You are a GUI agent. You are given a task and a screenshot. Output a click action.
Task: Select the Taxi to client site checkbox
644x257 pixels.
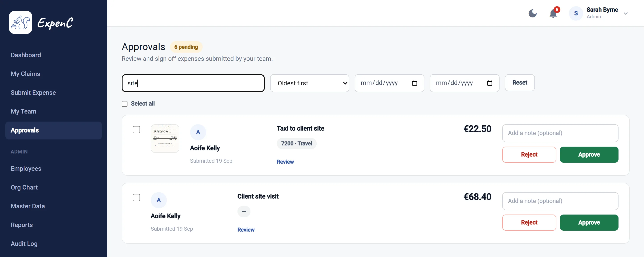(x=136, y=130)
